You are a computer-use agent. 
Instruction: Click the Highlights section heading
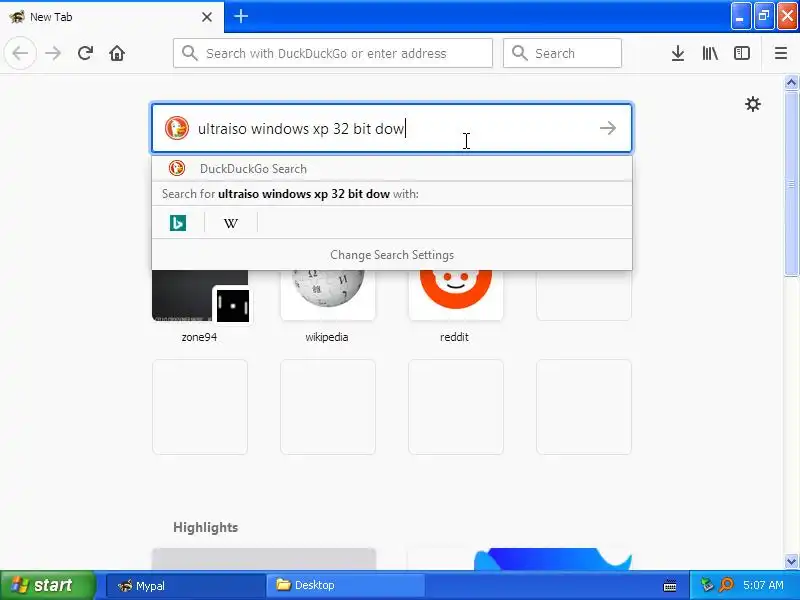click(x=206, y=527)
